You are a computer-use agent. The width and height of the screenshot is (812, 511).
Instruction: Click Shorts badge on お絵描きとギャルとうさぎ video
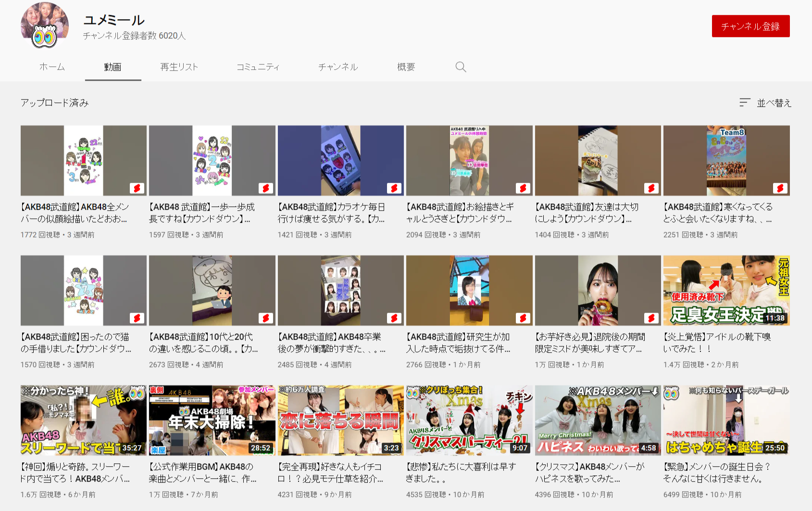(523, 188)
